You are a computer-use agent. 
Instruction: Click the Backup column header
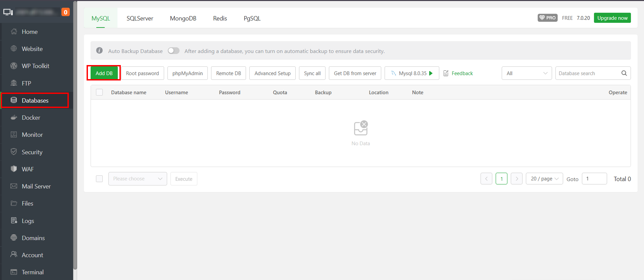(x=323, y=92)
